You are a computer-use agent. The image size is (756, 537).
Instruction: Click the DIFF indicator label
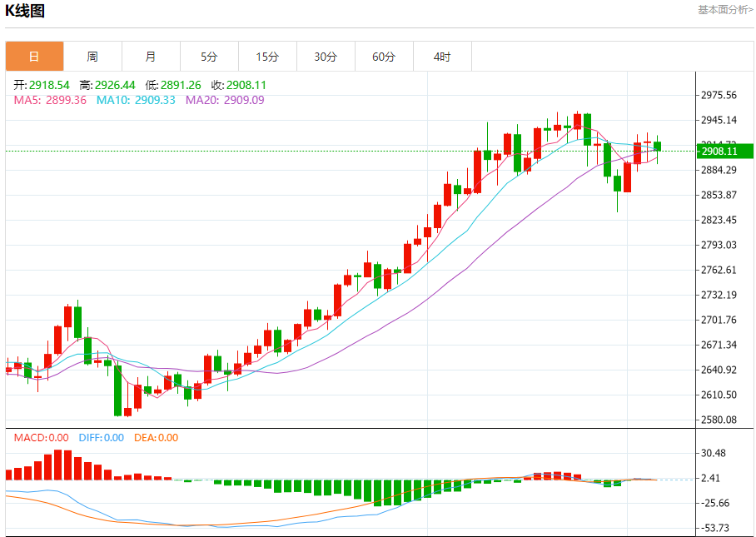[x=102, y=438]
